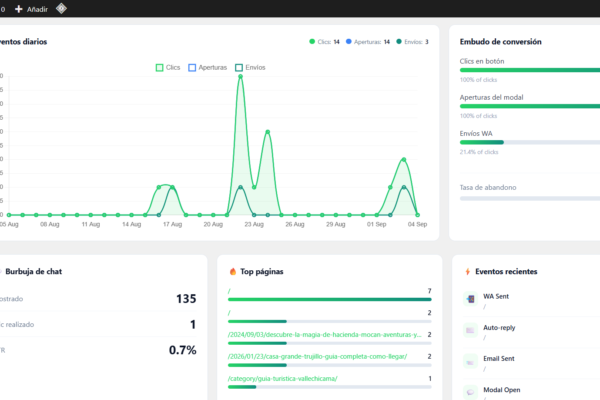Toggle the Aperturas dataset legend box
The width and height of the screenshot is (600, 400).
coord(192,68)
